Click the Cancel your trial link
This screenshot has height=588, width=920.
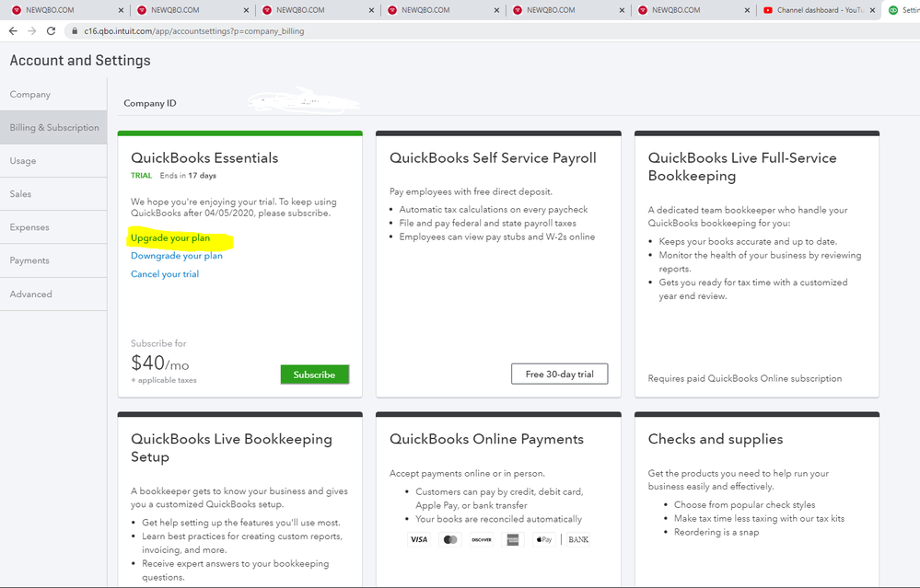[165, 274]
